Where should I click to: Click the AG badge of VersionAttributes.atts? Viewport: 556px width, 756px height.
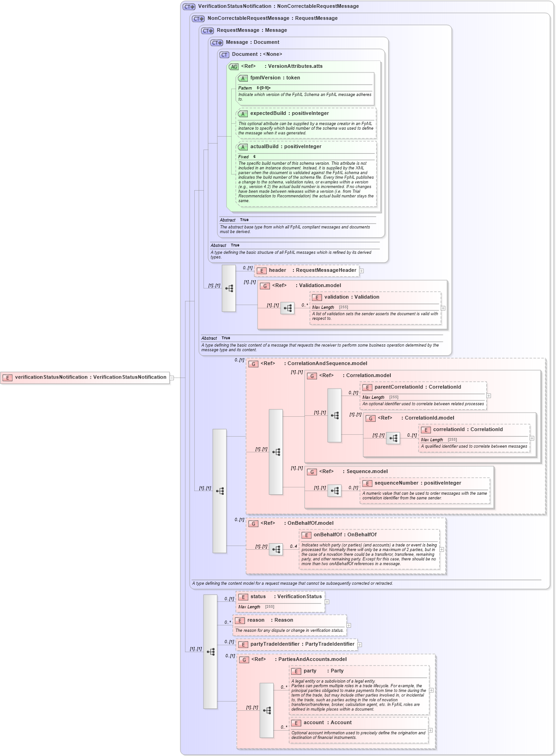(x=234, y=66)
